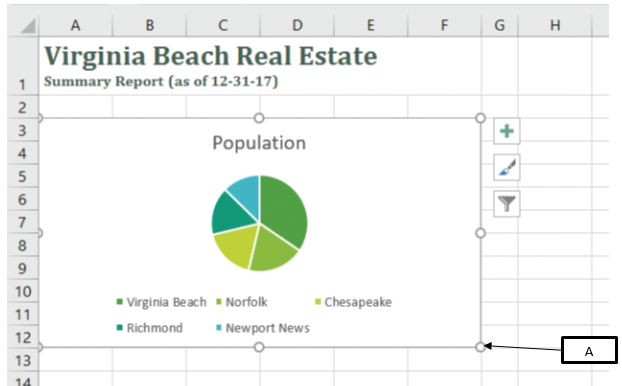The width and height of the screenshot is (622, 386).
Task: Click the chart's right middle sizing handle
Action: pyautogui.click(x=480, y=233)
